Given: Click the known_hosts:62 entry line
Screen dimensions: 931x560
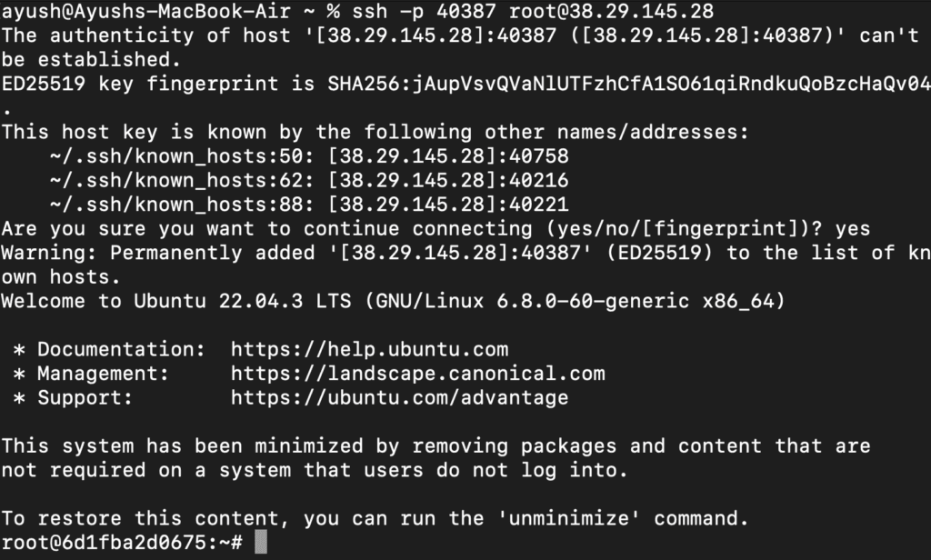Looking at the screenshot, I should [x=309, y=181].
